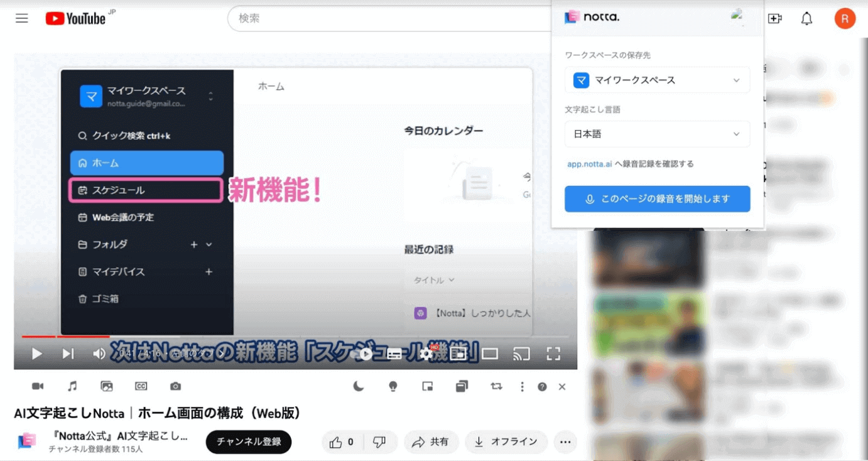Screen dimensions: 868x461
Task: Go to the YouTube home logo
Action: (x=75, y=18)
